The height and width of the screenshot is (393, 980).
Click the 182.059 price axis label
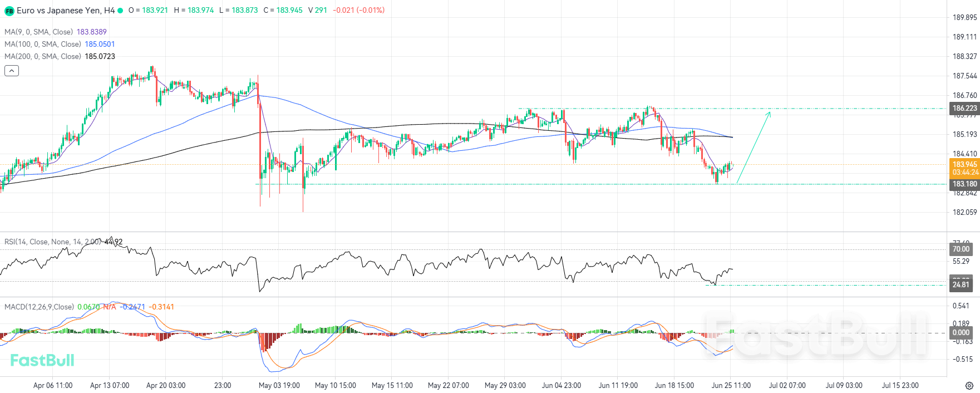[x=964, y=212]
